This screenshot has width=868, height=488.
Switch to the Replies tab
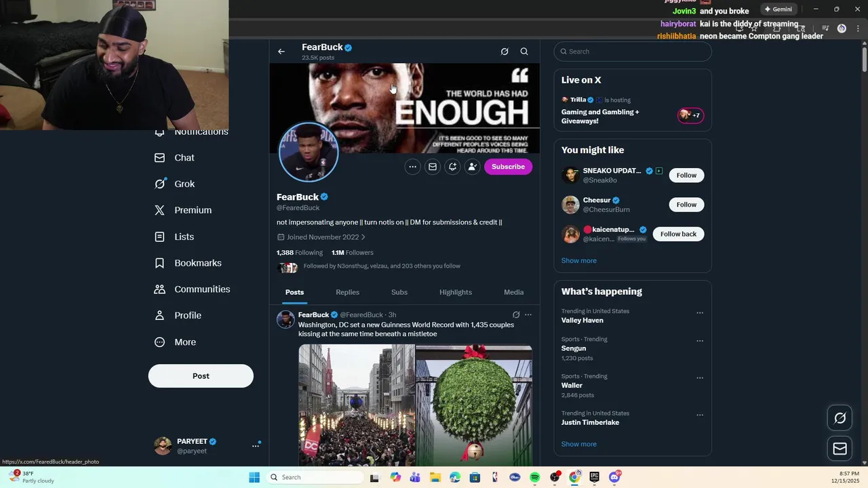click(x=347, y=292)
